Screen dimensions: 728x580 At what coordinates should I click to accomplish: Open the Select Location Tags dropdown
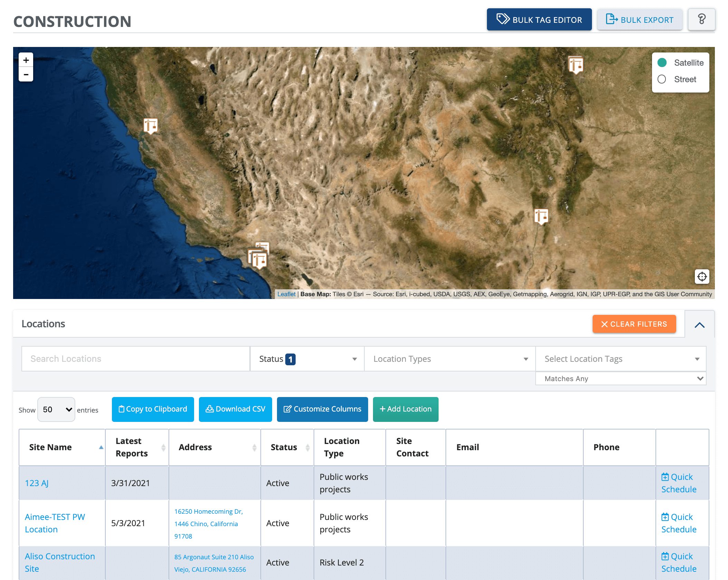[621, 359]
